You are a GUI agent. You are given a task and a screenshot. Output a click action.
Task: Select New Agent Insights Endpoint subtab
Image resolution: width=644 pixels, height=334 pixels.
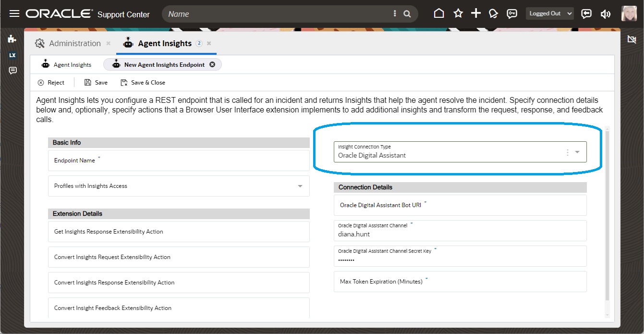coord(162,64)
